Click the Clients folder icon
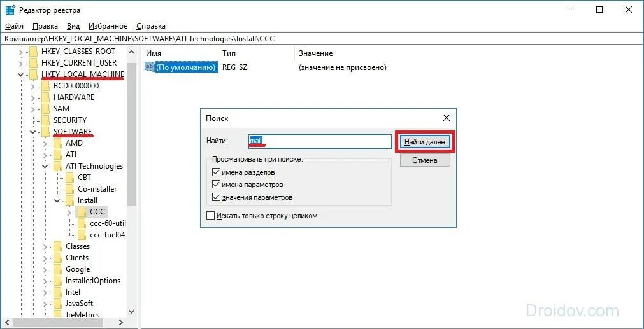644x329 pixels. click(58, 258)
